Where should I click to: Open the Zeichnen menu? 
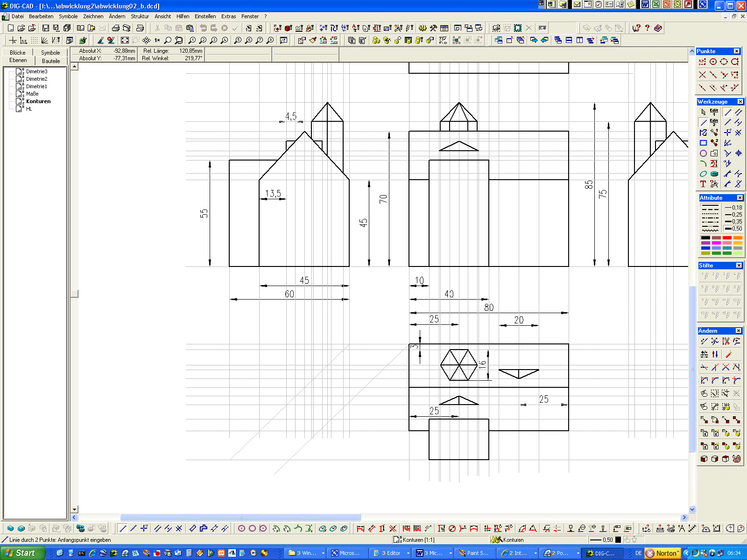93,16
